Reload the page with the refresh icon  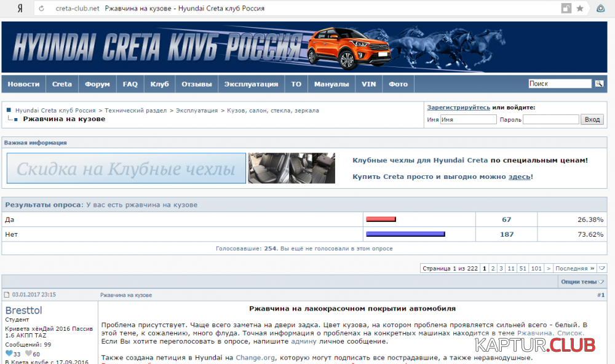point(42,9)
